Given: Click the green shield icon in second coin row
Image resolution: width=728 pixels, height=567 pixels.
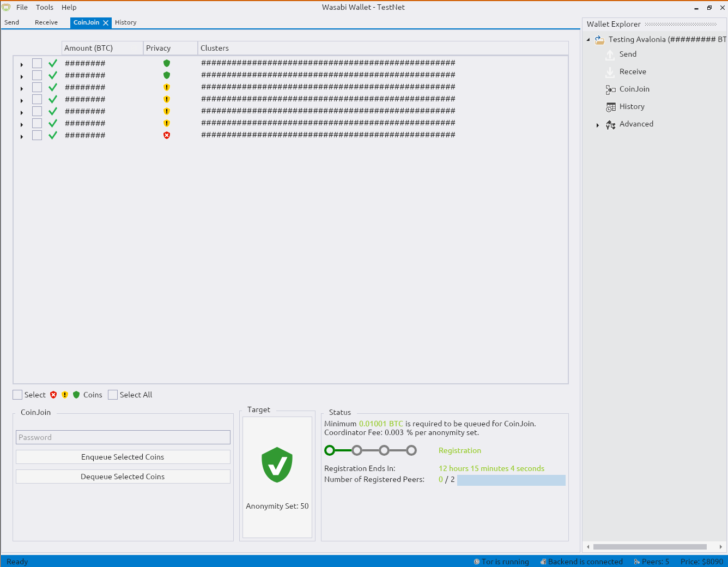Looking at the screenshot, I should point(167,75).
